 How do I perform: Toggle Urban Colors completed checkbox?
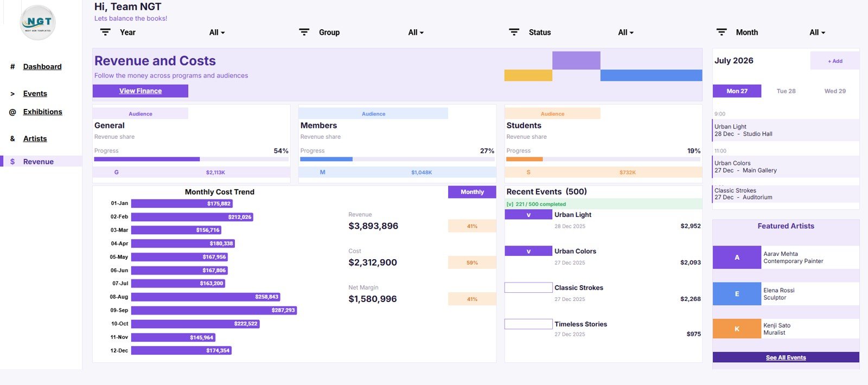[528, 251]
